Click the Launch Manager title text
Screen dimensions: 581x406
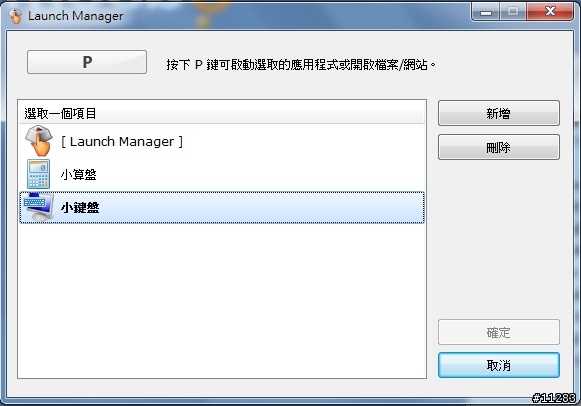tap(76, 16)
